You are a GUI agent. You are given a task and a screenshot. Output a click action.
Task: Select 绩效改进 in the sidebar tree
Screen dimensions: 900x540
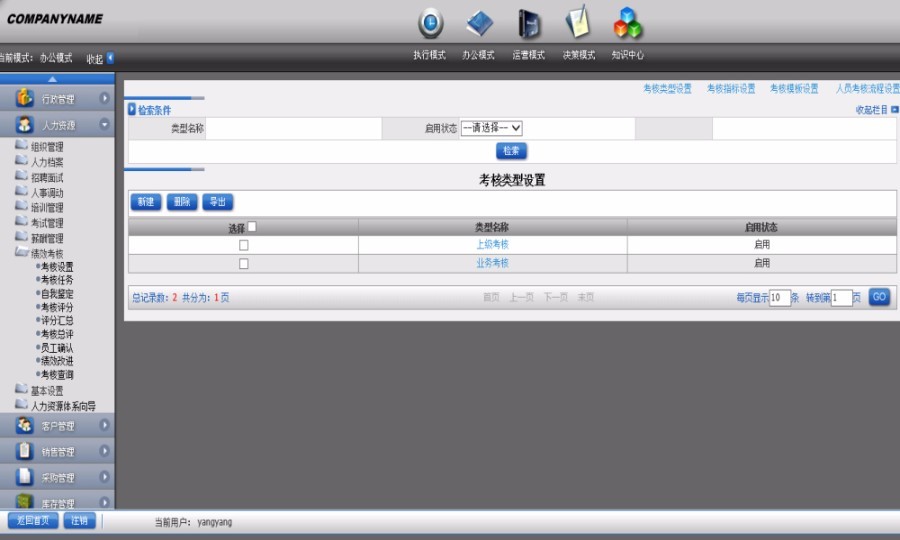point(57,361)
